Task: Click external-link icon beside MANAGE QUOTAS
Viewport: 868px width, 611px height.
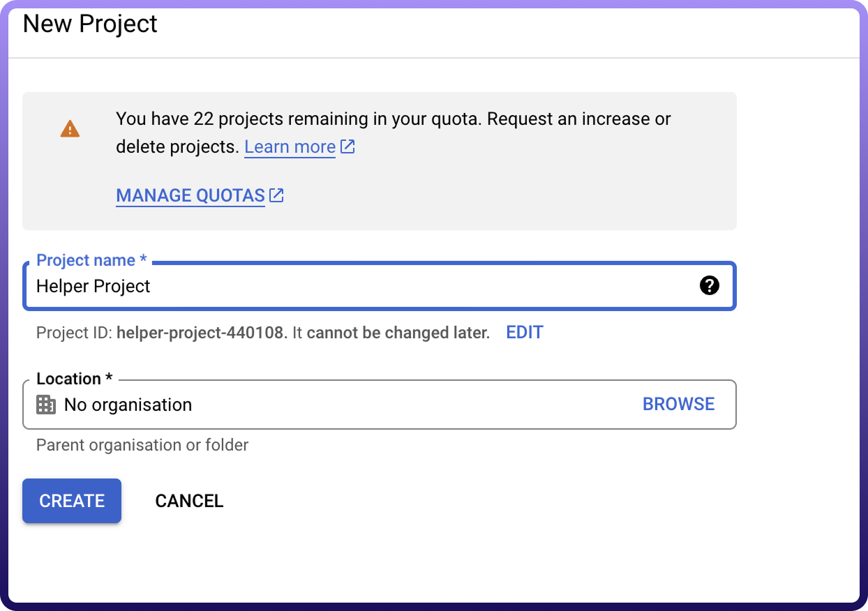Action: tap(277, 195)
